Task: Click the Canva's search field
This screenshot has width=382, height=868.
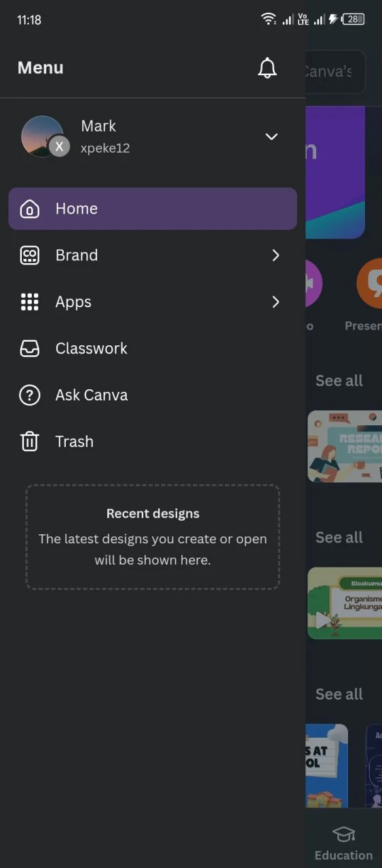Action: click(335, 71)
